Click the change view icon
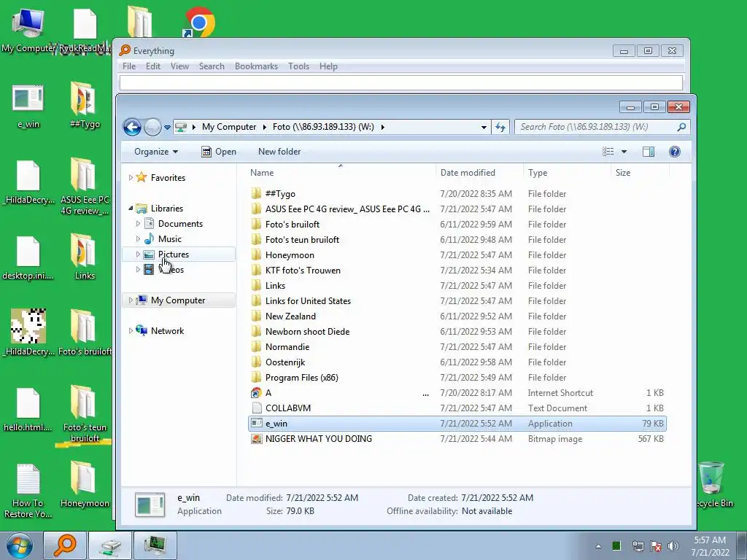The image size is (747, 560). [608, 152]
